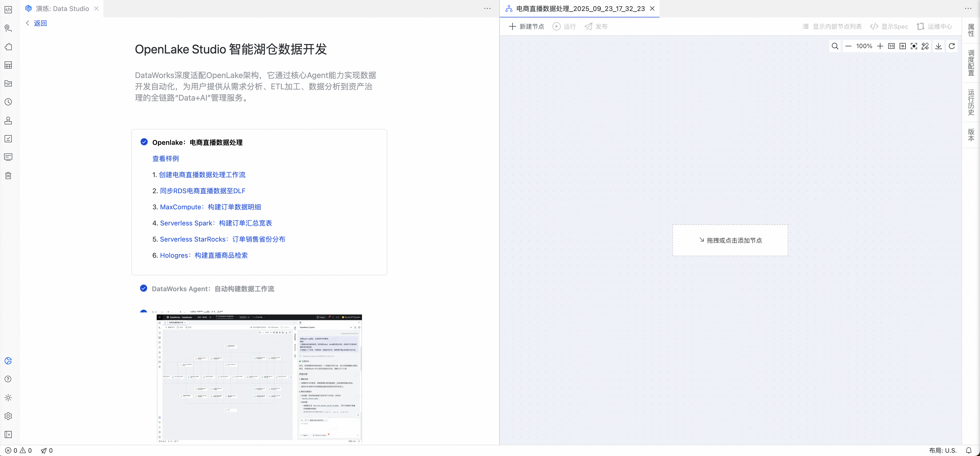The height and width of the screenshot is (456, 980).
Task: Click the canvas search magnifier icon
Action: 835,46
